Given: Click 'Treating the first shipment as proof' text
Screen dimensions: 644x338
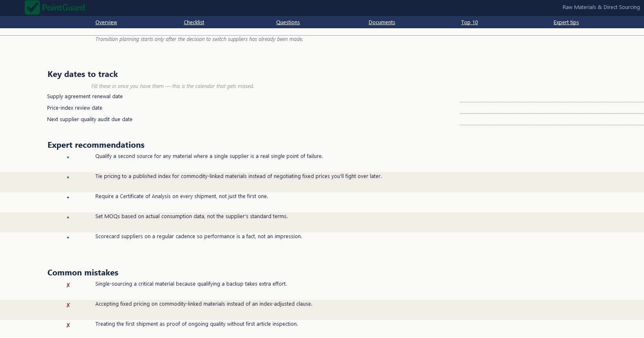Looking at the screenshot, I should 196,324.
